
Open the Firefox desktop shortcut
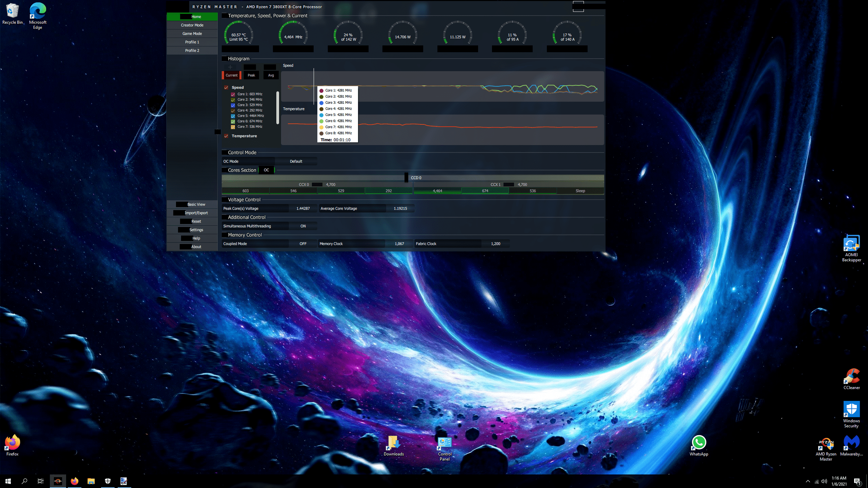pyautogui.click(x=12, y=445)
